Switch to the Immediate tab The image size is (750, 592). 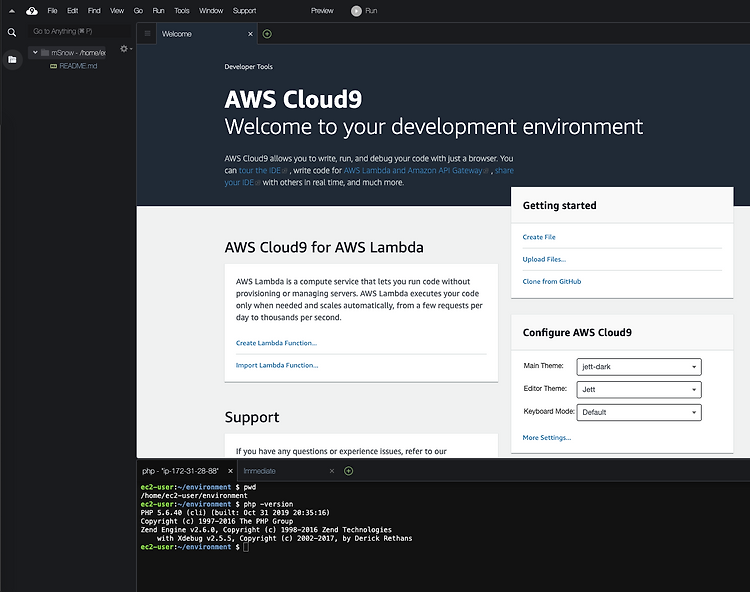259,470
